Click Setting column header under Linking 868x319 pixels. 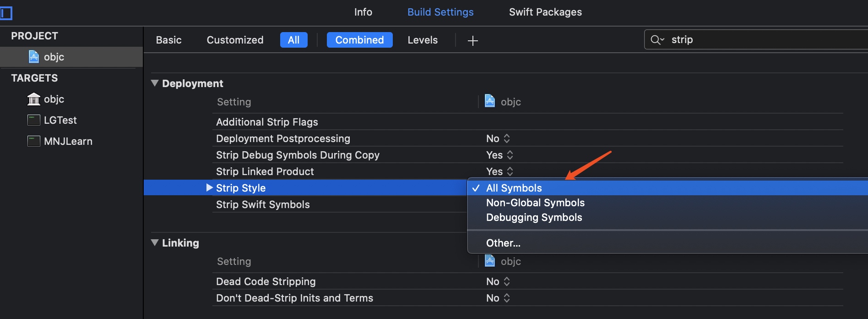click(x=234, y=261)
